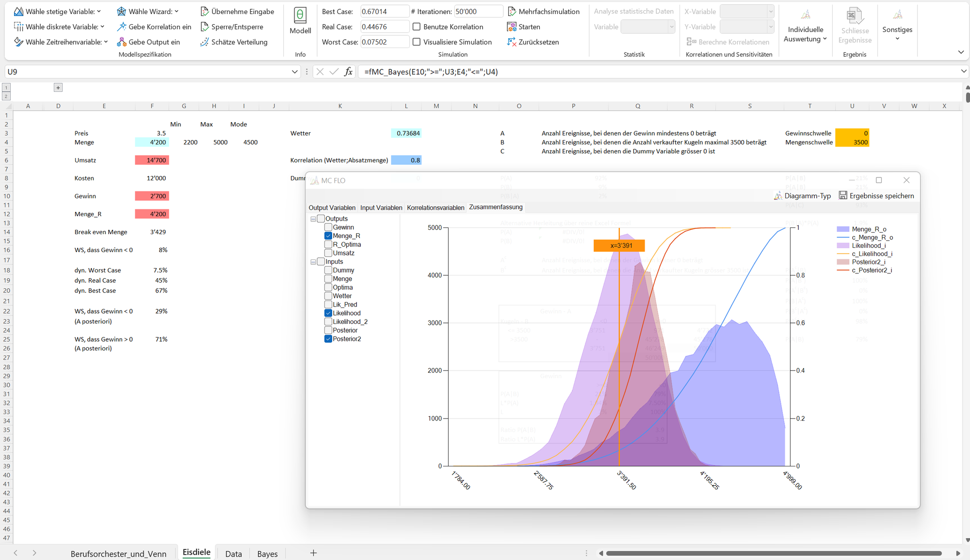Screen dimensions: 970x560
Task: Switch to Korrelationsvariablen tab
Action: (x=436, y=208)
